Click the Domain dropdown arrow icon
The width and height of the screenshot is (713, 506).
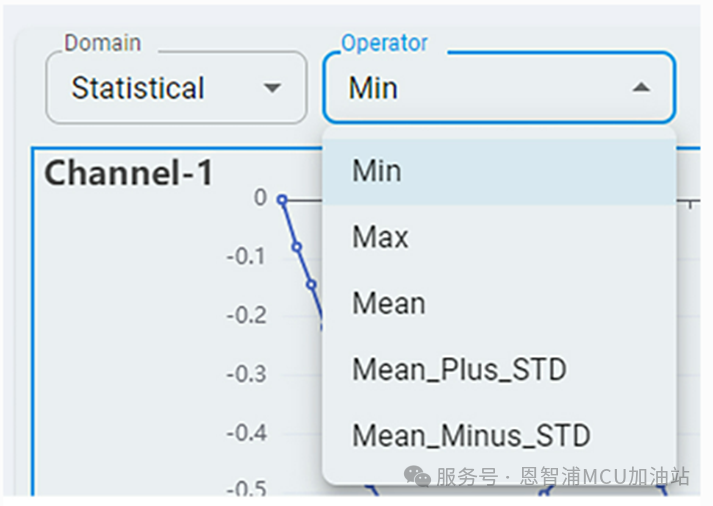coord(272,88)
